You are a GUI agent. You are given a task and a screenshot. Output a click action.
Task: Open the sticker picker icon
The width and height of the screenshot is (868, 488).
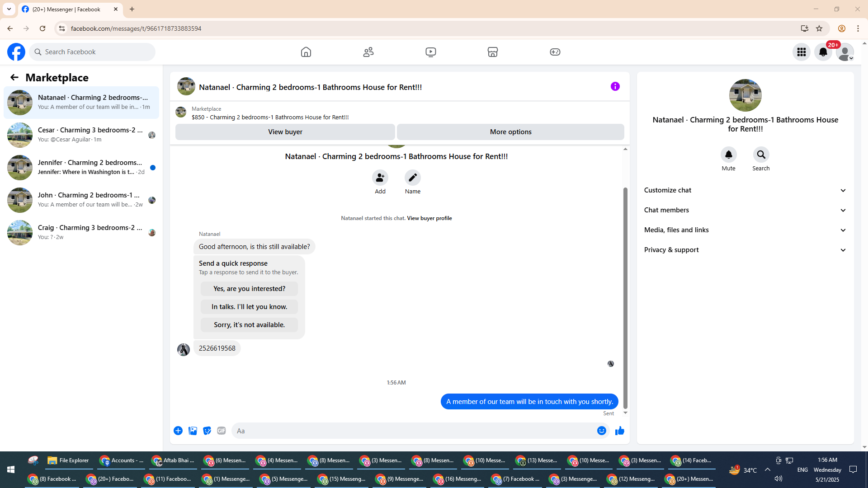click(207, 431)
